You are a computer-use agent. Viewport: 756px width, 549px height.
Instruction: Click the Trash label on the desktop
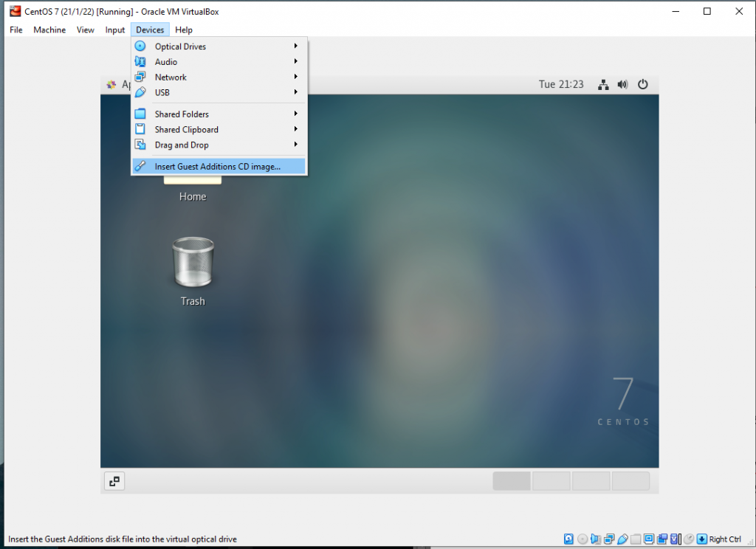pos(193,301)
